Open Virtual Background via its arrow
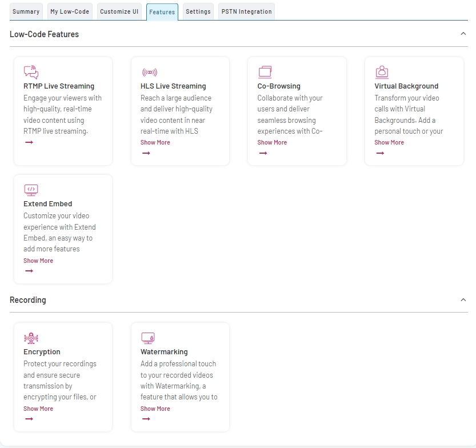Image resolution: width=476 pixels, height=448 pixels. coord(381,153)
